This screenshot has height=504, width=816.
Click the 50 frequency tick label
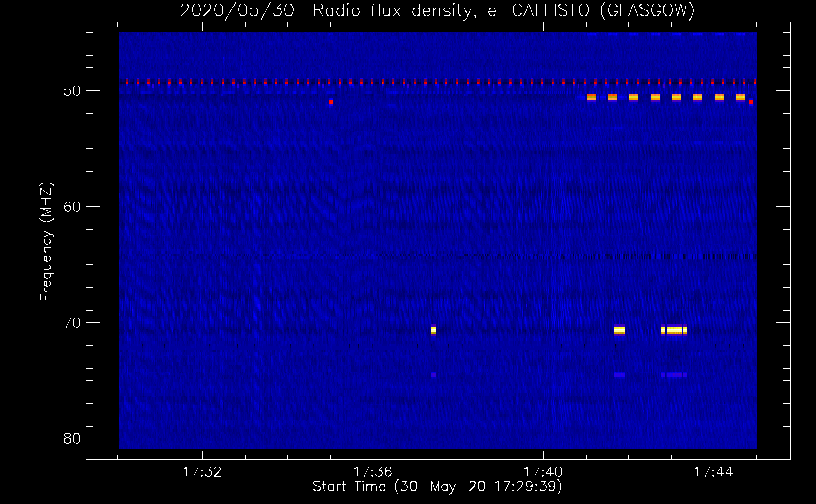point(72,91)
